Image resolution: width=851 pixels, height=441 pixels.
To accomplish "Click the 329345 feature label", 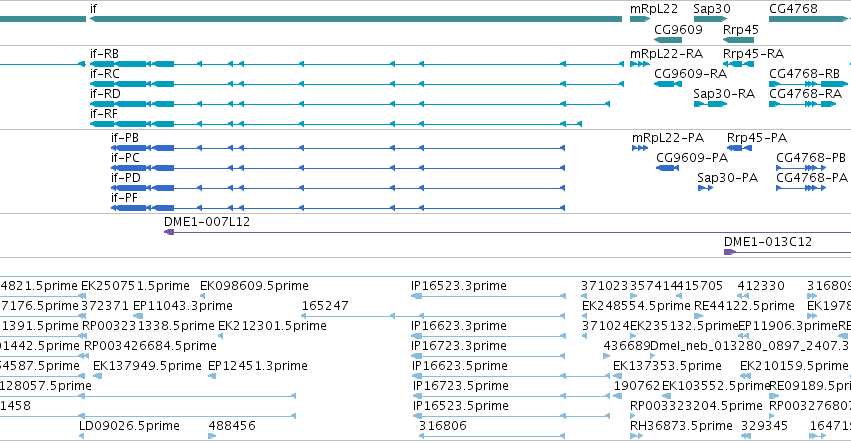I will tap(764, 426).
